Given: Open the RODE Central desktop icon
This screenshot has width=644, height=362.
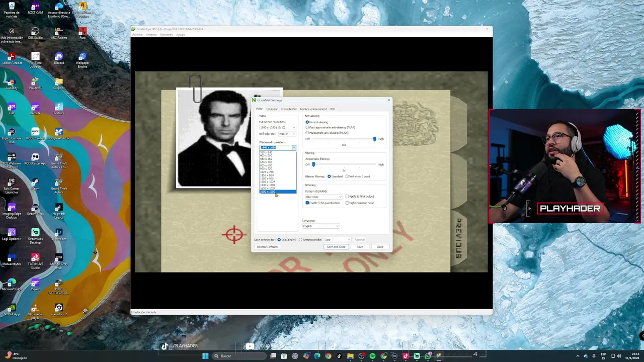Looking at the screenshot, I should (x=35, y=134).
